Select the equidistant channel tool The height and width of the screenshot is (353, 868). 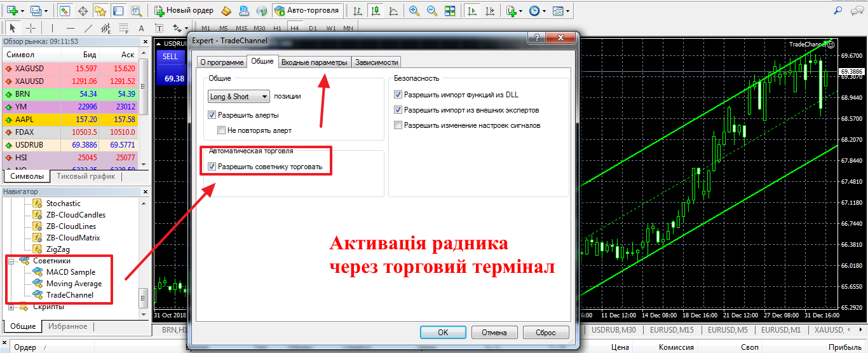point(105,28)
